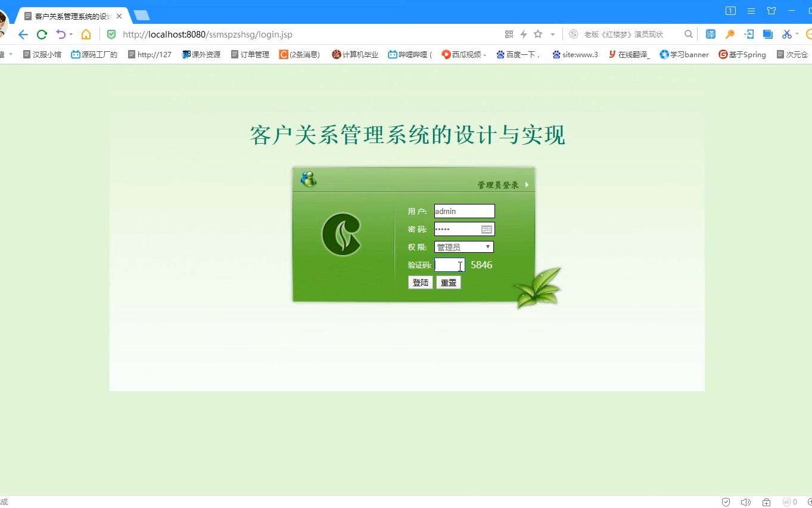Expand the arrow beside the scissors clipper icon

pyautogui.click(x=797, y=33)
